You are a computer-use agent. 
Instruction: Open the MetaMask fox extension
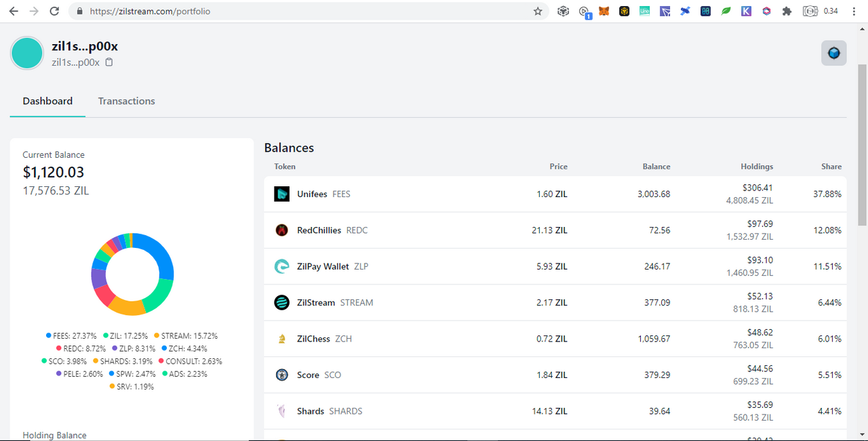pos(604,11)
